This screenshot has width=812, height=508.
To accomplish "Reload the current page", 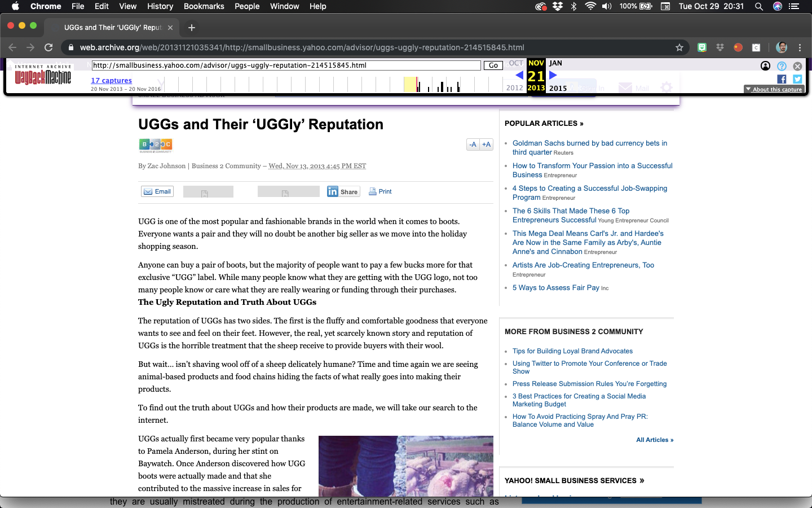I will (x=48, y=47).
